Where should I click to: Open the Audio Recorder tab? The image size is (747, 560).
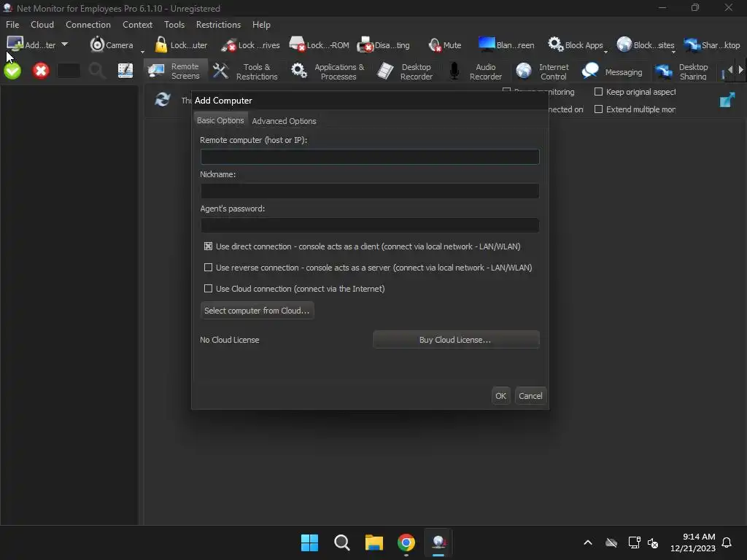click(x=476, y=71)
